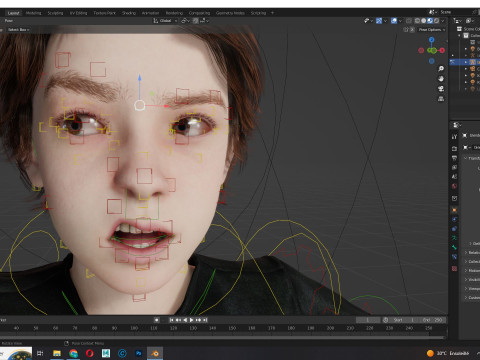Open the pivot point dropdown
The width and height of the screenshot is (480, 360).
click(x=186, y=21)
